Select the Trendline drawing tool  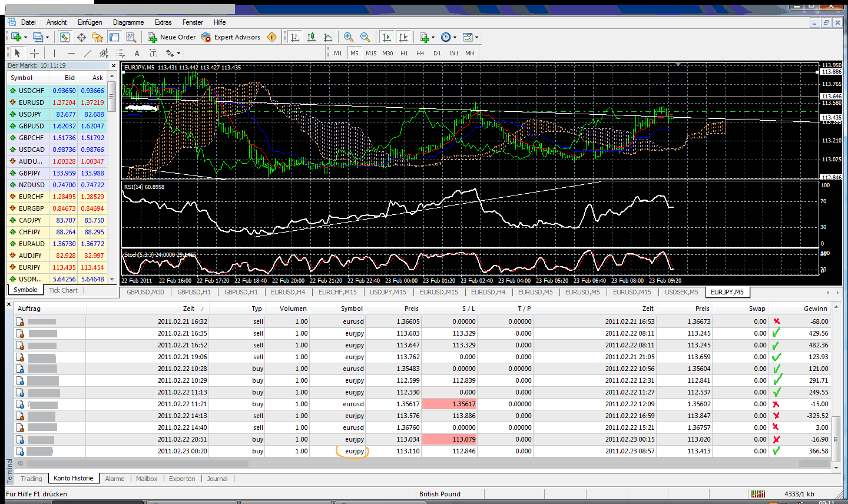tap(88, 53)
